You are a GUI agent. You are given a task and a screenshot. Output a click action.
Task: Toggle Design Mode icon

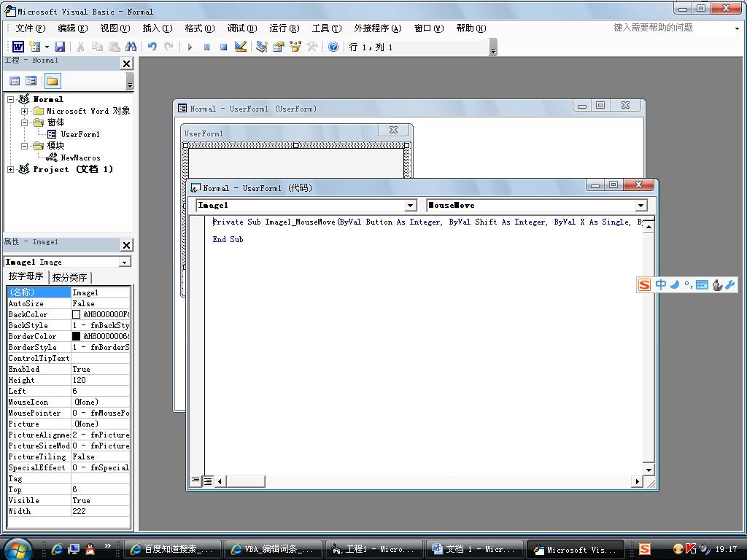(241, 47)
